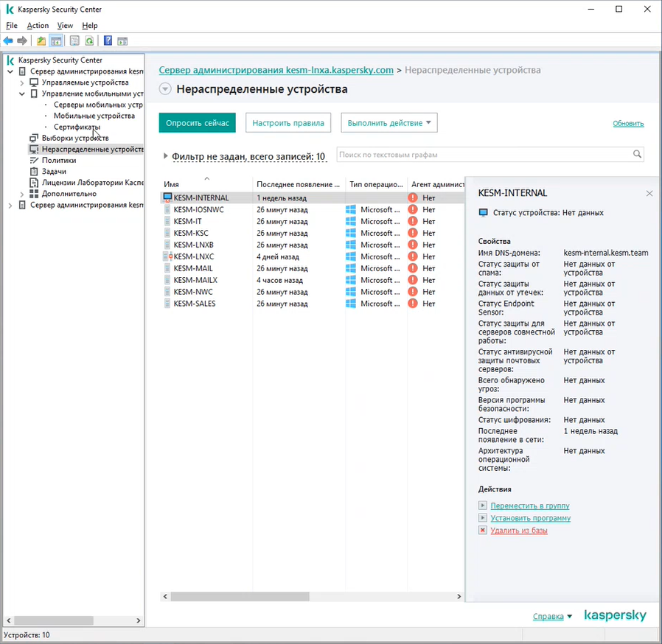
Task: Close the KESM-INTERNAL details panel
Action: pyautogui.click(x=649, y=194)
